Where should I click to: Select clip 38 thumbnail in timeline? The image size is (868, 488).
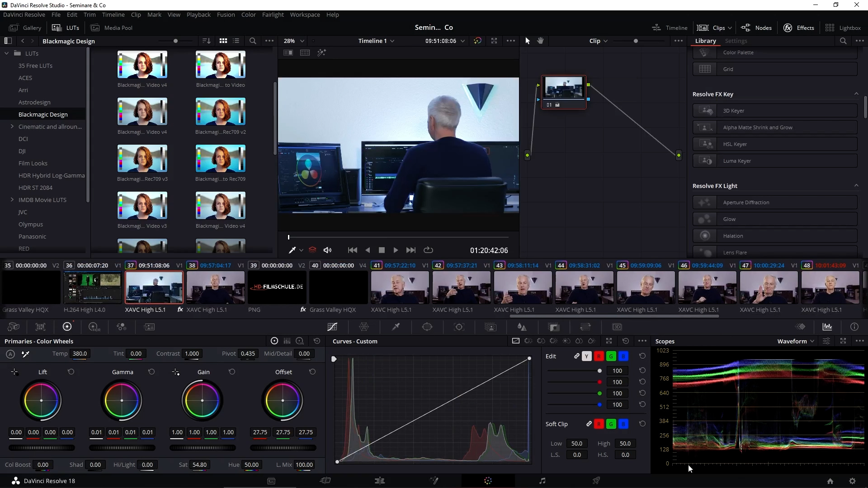pyautogui.click(x=216, y=287)
